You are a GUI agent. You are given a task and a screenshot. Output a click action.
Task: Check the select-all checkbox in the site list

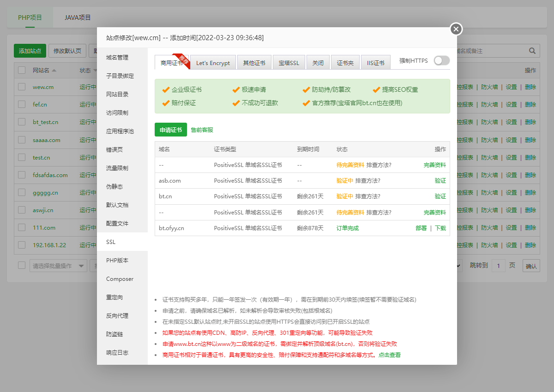click(21, 69)
